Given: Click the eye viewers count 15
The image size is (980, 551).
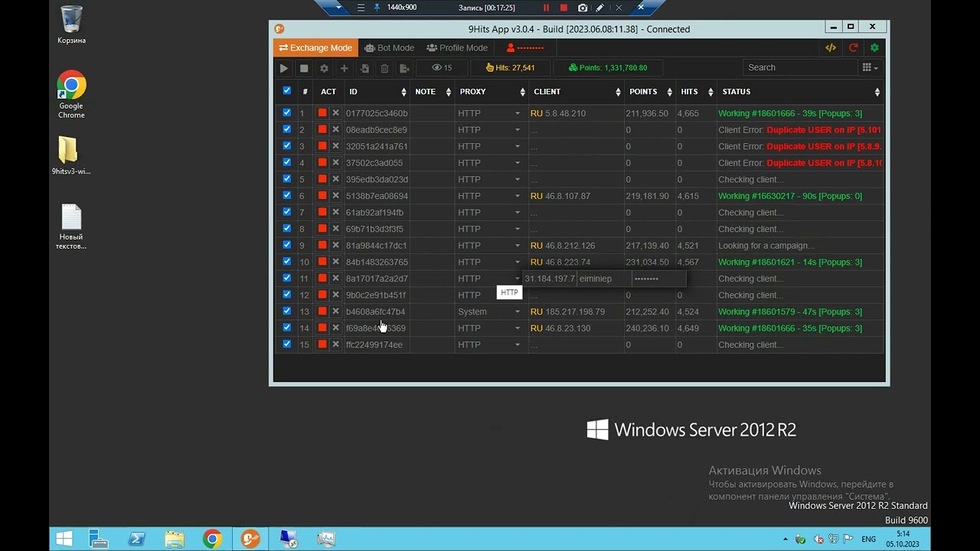Looking at the screenshot, I should pyautogui.click(x=442, y=68).
